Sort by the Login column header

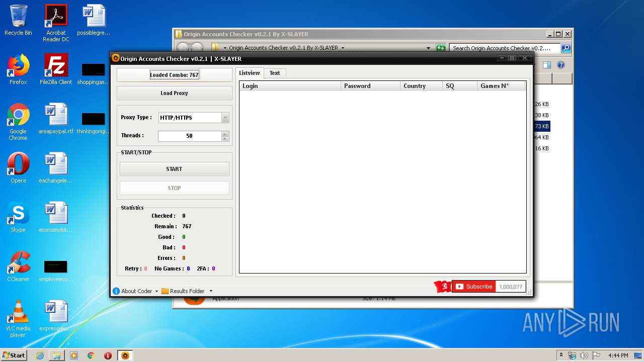[x=290, y=86]
